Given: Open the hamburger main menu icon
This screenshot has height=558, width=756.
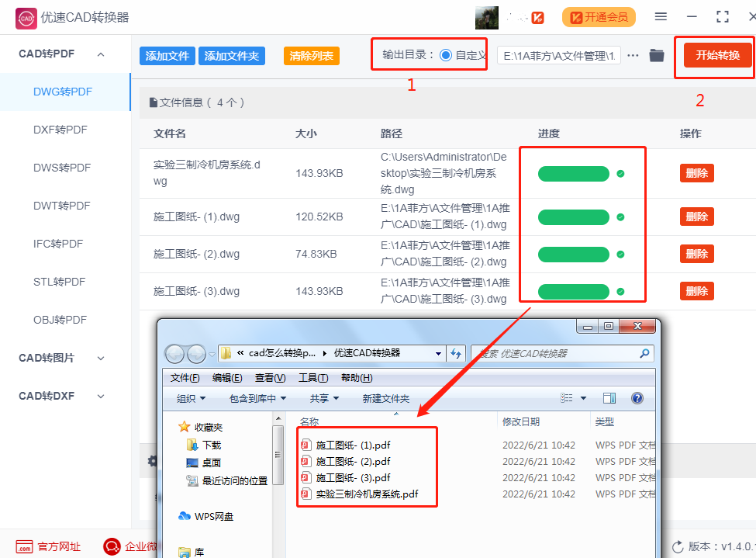Looking at the screenshot, I should [661, 17].
